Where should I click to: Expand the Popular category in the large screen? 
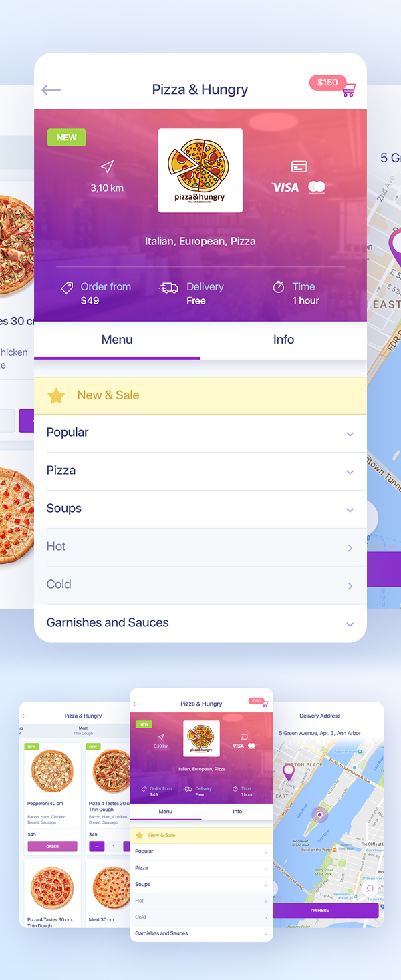pyautogui.click(x=350, y=434)
